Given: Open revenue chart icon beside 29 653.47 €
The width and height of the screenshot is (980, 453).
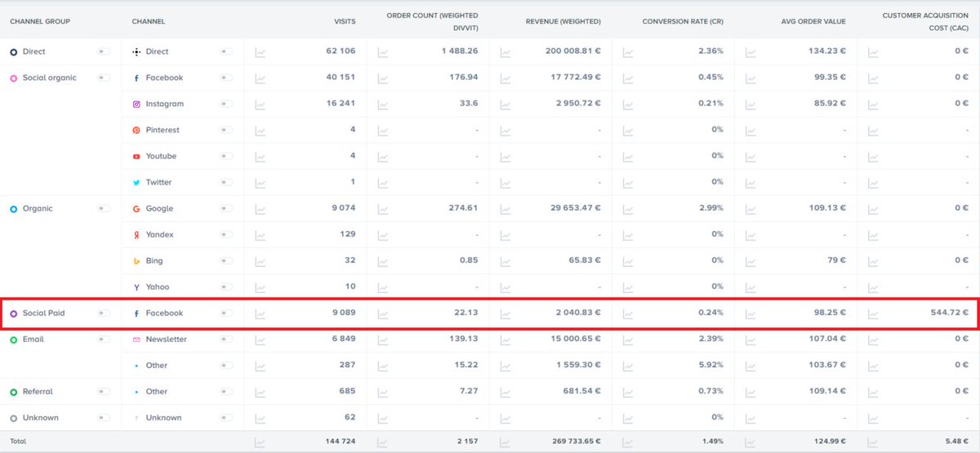Looking at the screenshot, I should [x=506, y=209].
